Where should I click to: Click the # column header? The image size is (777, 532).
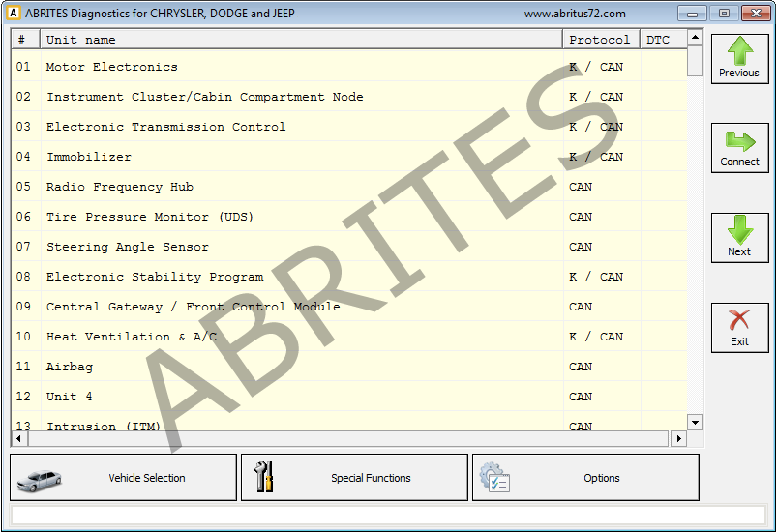[26, 40]
